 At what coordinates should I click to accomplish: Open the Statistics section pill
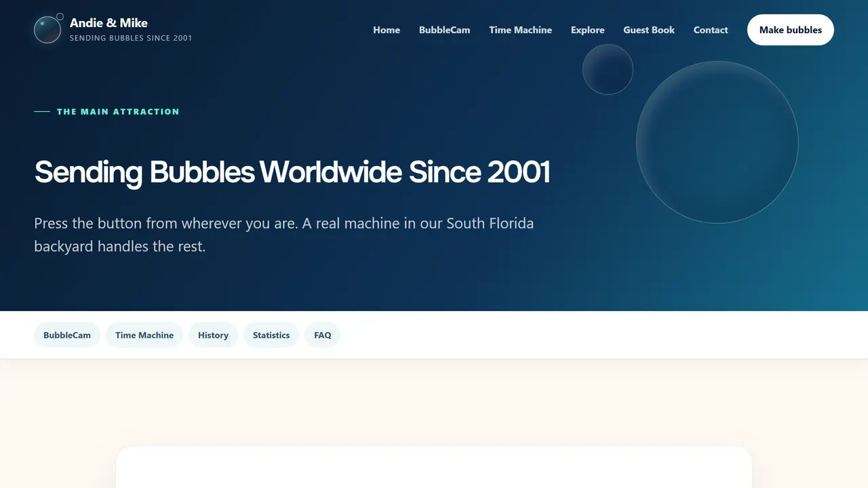click(271, 335)
